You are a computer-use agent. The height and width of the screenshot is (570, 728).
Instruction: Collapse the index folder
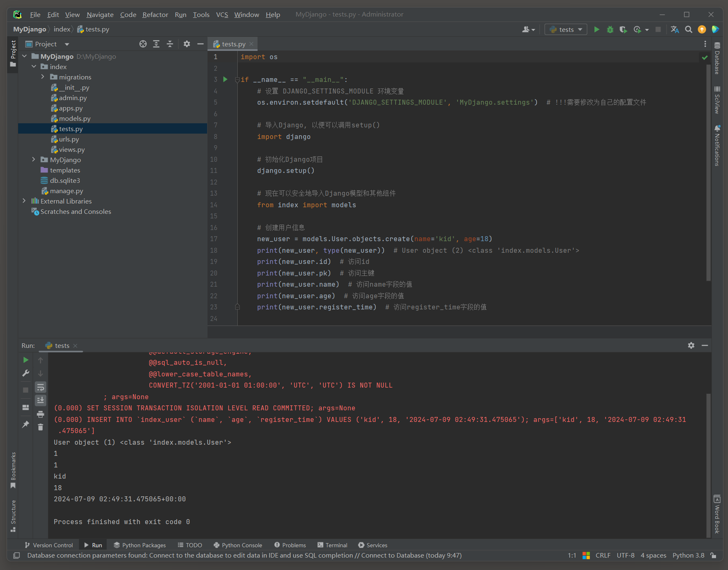34,67
